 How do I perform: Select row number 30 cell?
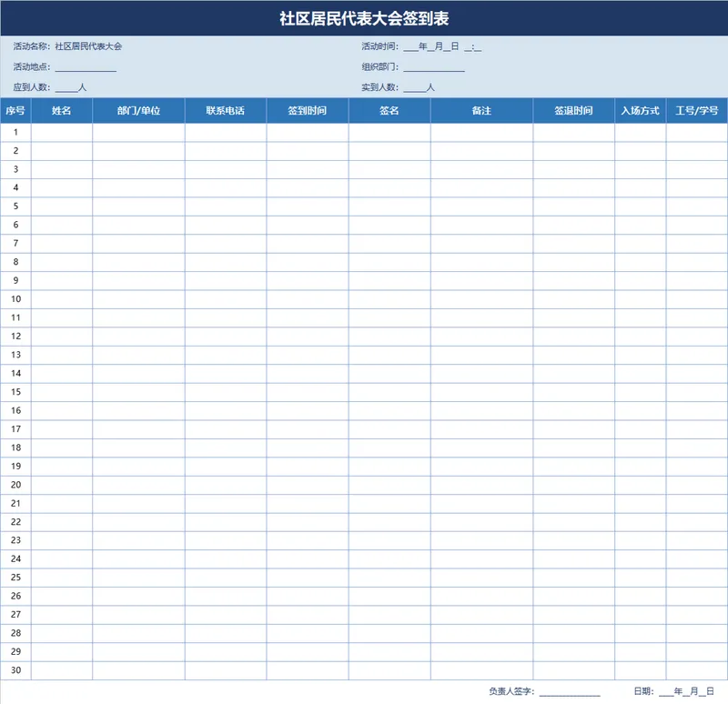[x=15, y=670]
